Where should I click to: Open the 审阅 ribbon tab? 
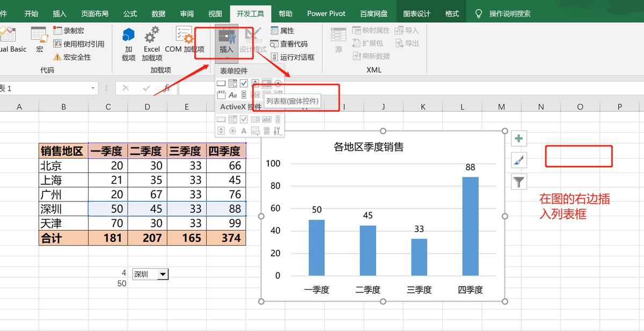coord(187,13)
